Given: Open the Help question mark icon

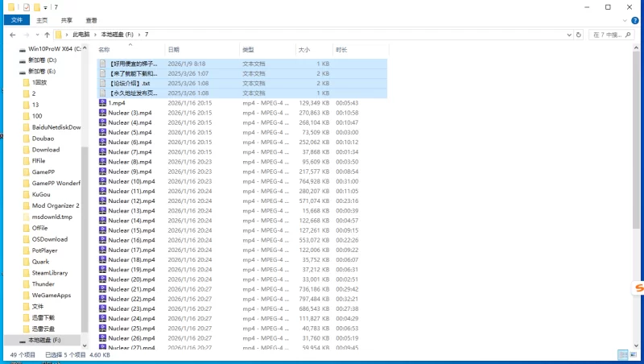Looking at the screenshot, I should (x=635, y=21).
